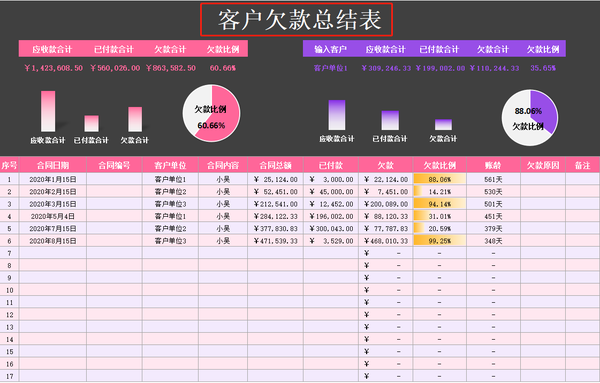The image size is (600, 383).
Task: Click the pink bar above 已付款合计
Action: point(91,123)
